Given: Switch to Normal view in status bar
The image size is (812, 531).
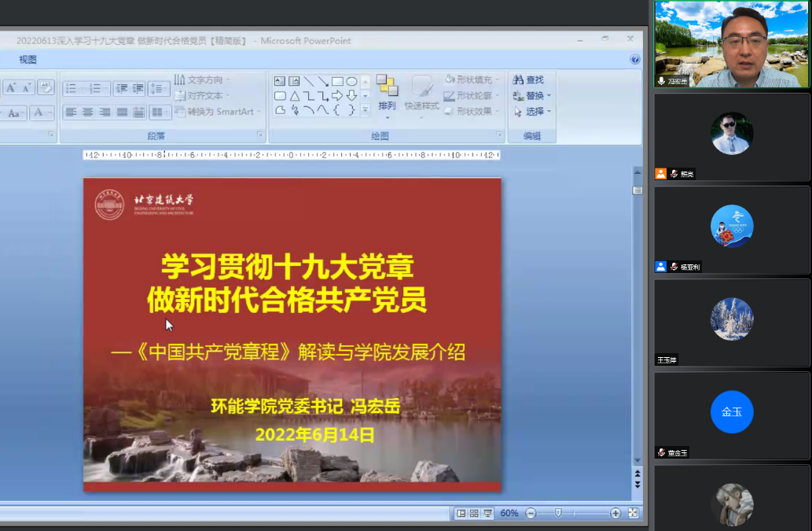Looking at the screenshot, I should (x=461, y=513).
